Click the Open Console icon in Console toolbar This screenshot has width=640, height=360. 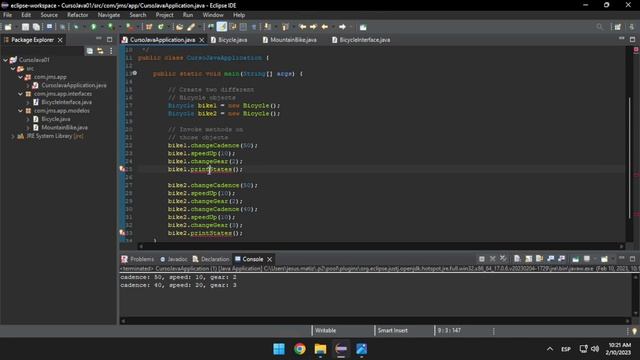(604, 259)
